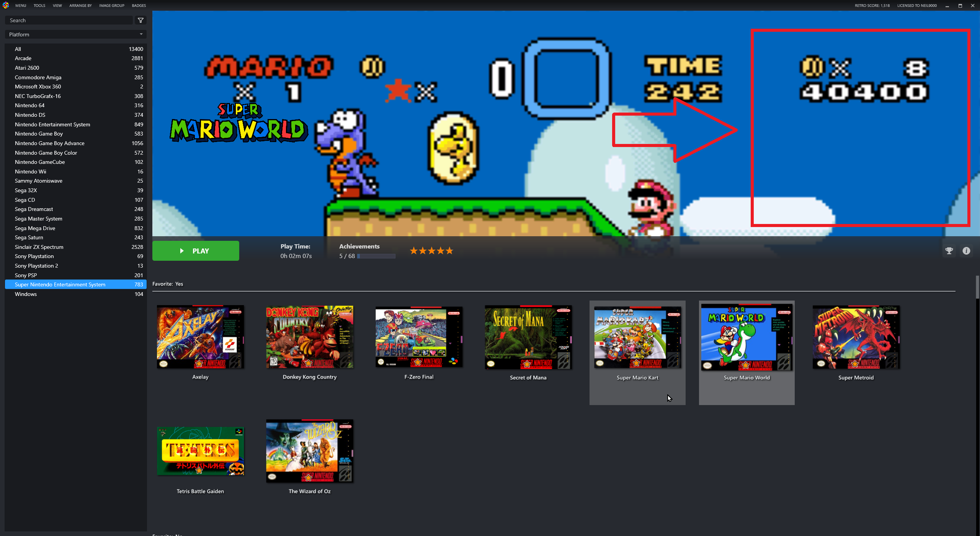Select the Super Mario World box art
The height and width of the screenshot is (536, 980).
tap(746, 337)
